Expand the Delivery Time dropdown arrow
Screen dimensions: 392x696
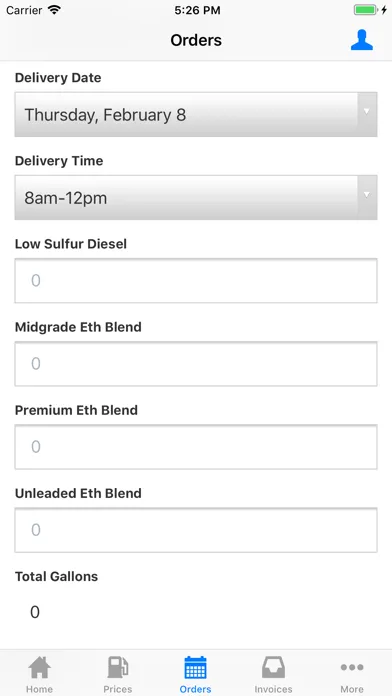(x=367, y=194)
